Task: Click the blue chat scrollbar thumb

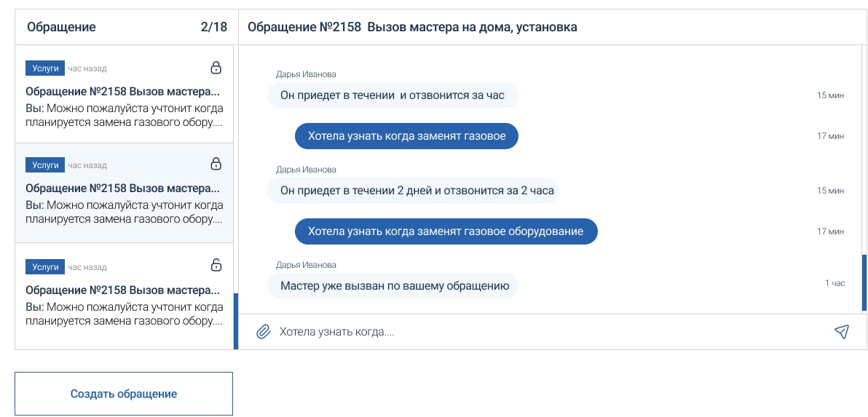Action: pyautogui.click(x=864, y=282)
